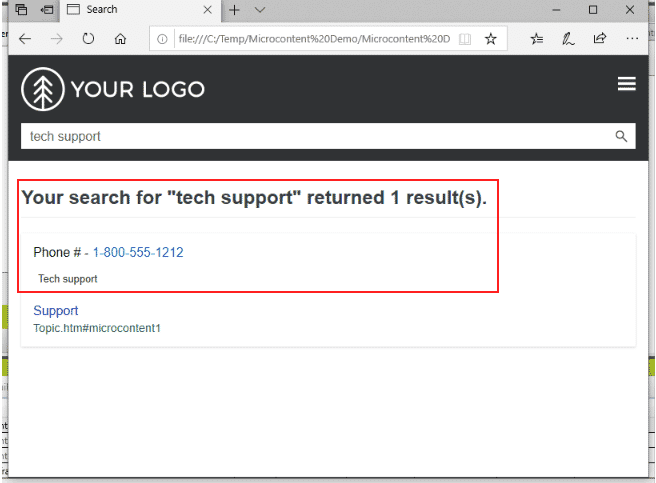Show site information icon in address bar

[x=162, y=39]
